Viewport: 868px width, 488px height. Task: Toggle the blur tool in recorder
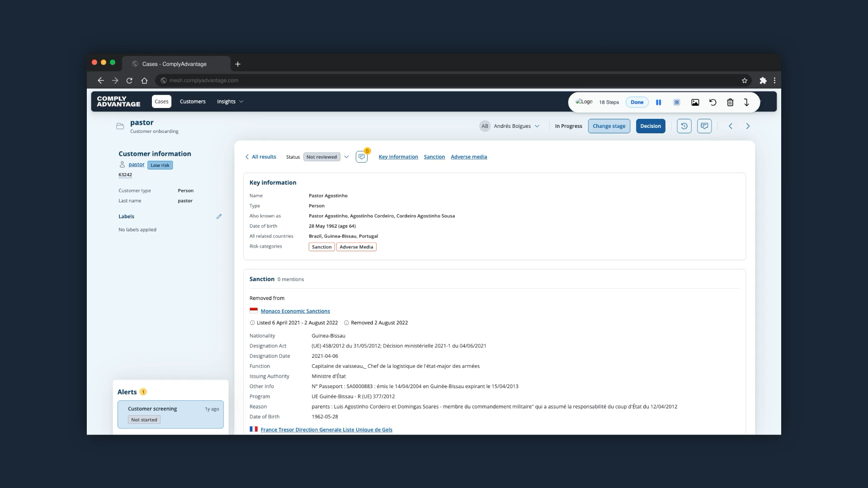tap(677, 103)
